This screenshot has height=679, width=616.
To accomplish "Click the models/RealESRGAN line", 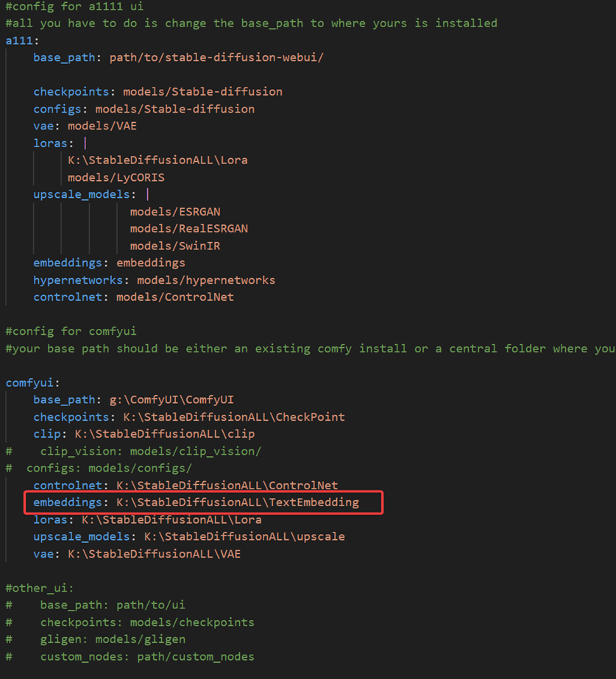I will 188,228.
